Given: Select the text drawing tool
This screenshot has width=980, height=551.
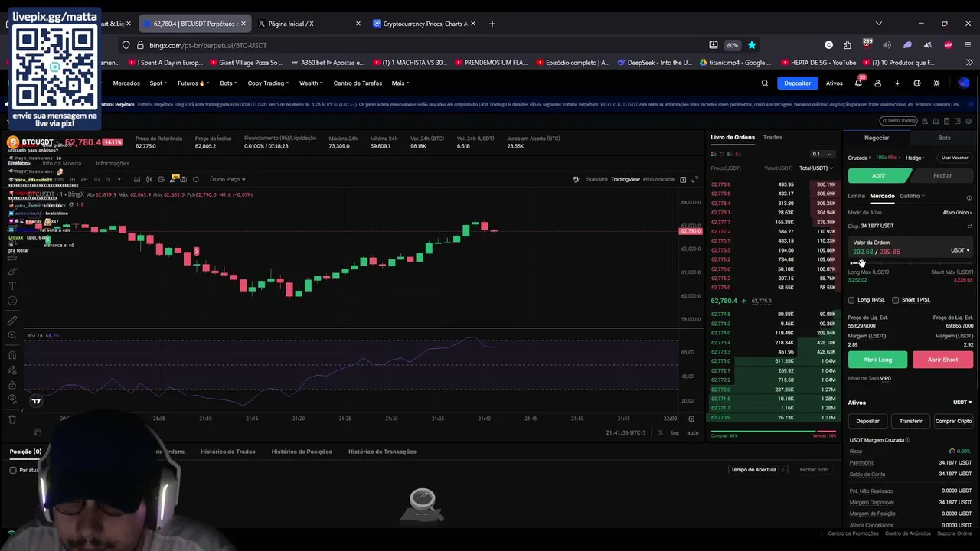Looking at the screenshot, I should pos(12,285).
